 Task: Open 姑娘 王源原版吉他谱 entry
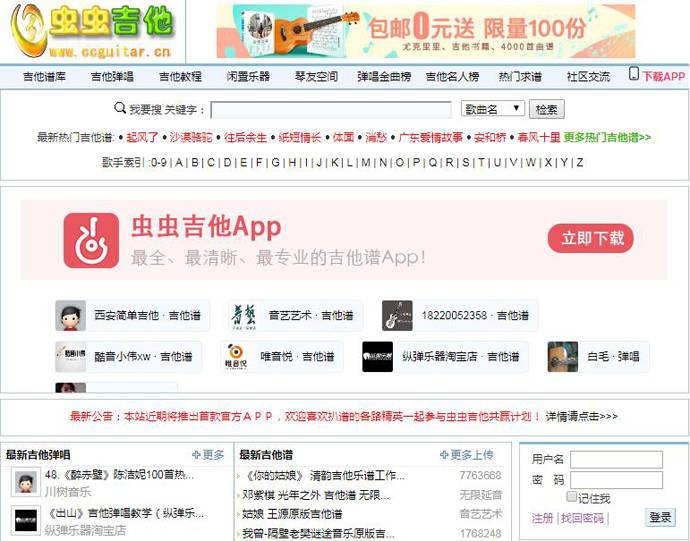292,514
